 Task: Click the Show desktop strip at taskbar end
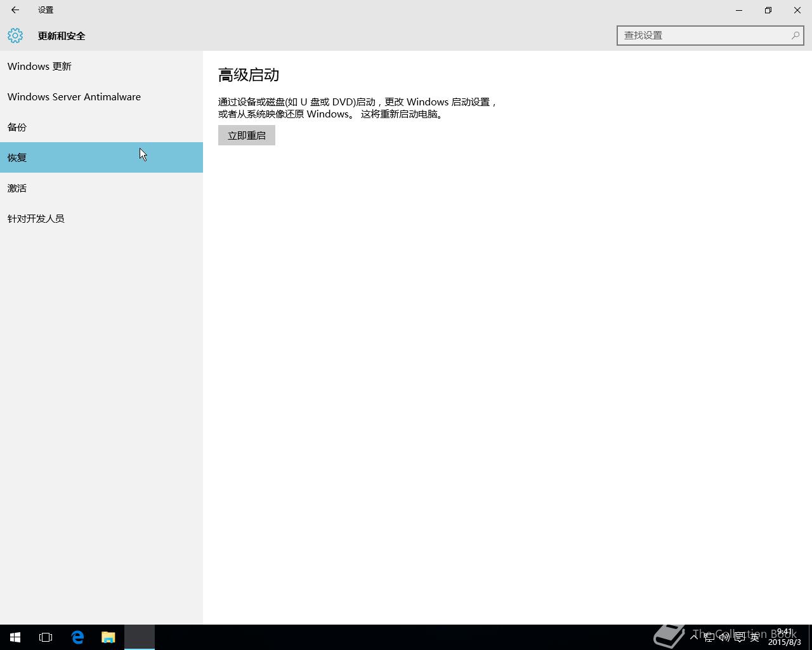tap(810, 637)
